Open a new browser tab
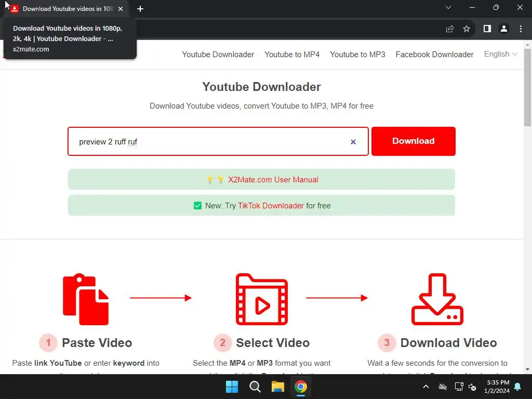This screenshot has height=399, width=532. 140,9
